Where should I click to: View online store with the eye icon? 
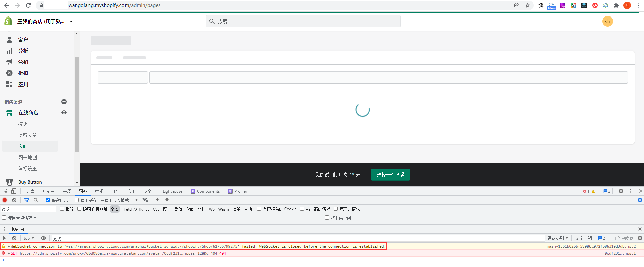point(64,112)
